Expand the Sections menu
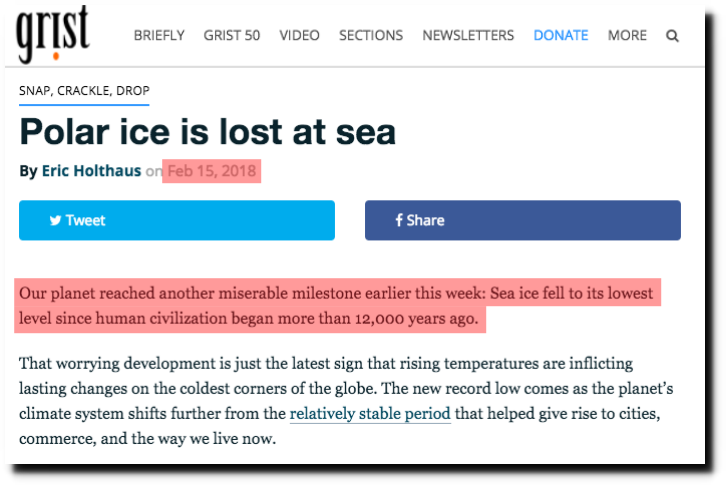Image resolution: width=726 pixels, height=485 pixels. [371, 35]
